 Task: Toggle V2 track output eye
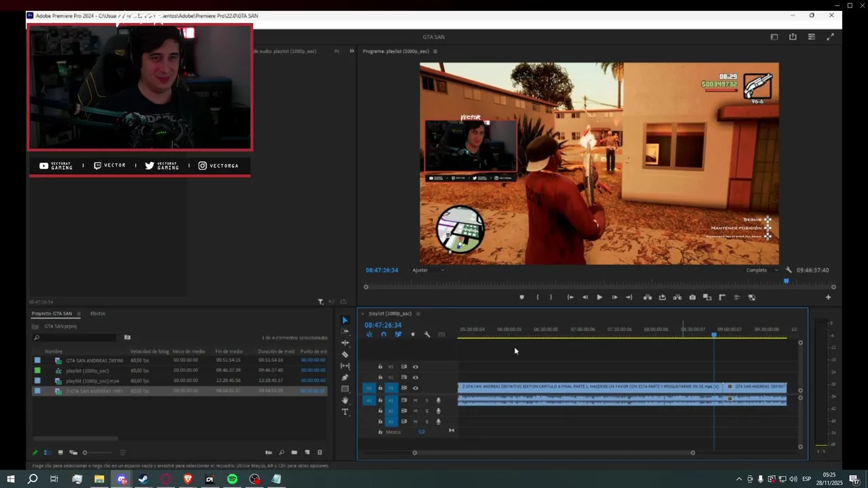(416, 378)
